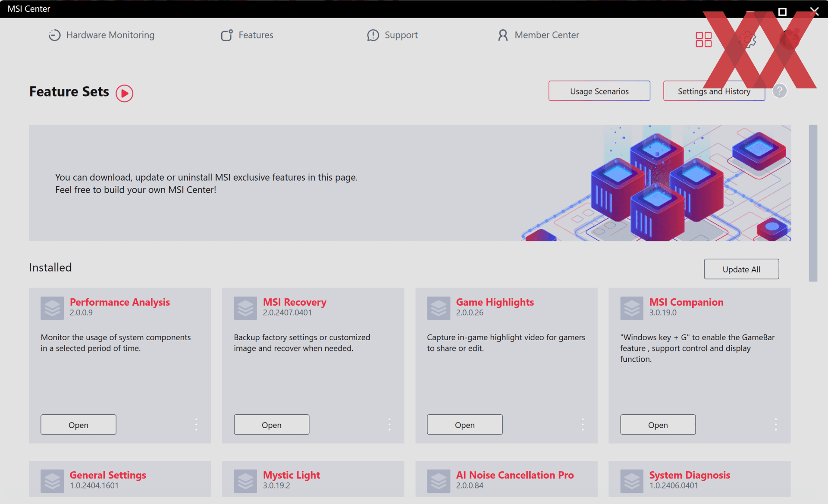Expand more options for MSI Companion

click(x=776, y=424)
